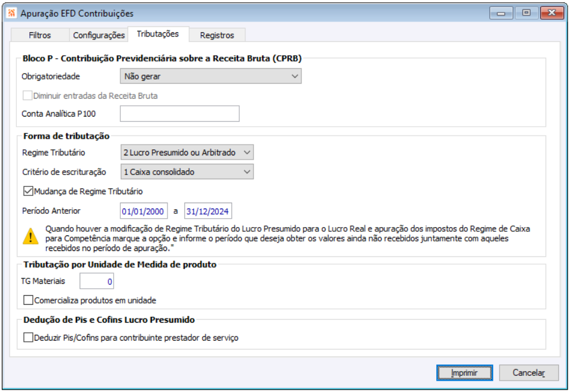
Task: Focus the Período Anterior end date 31/12/2024
Action: pos(208,211)
